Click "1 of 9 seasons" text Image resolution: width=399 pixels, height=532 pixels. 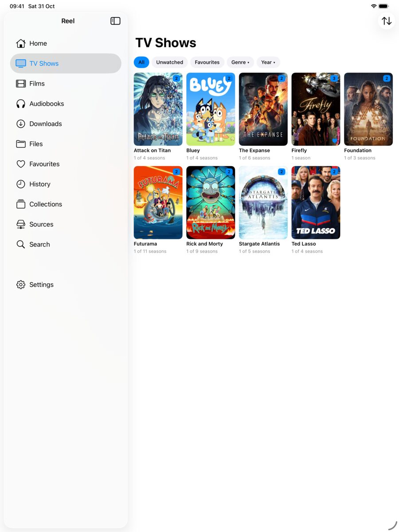pos(202,251)
